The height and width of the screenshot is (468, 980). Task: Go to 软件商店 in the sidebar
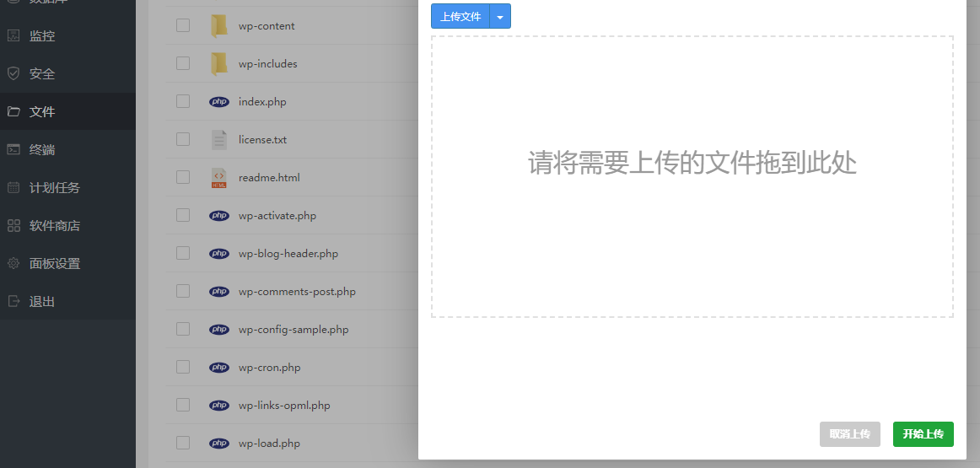point(55,226)
